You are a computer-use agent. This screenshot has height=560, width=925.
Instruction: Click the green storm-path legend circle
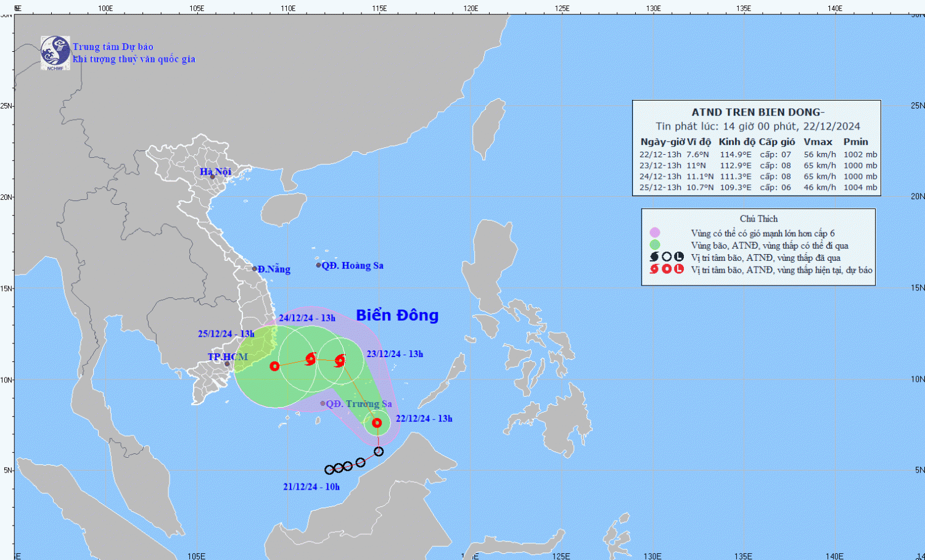tap(654, 245)
